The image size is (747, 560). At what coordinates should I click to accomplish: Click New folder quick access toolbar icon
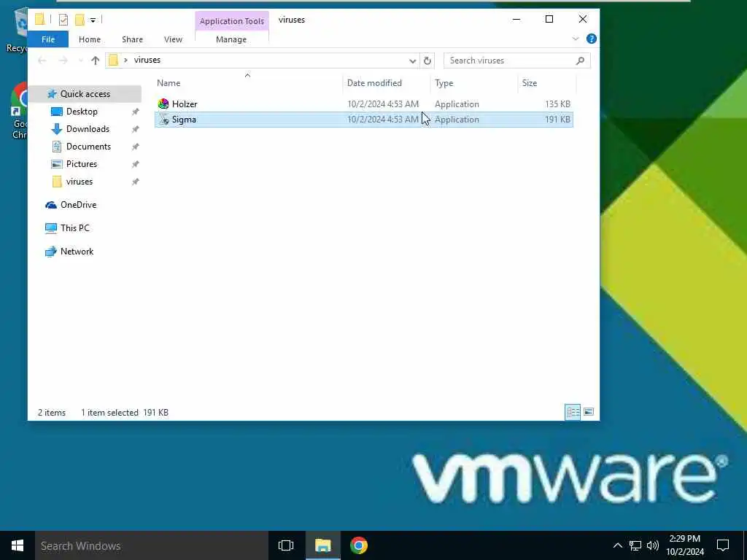[80, 20]
